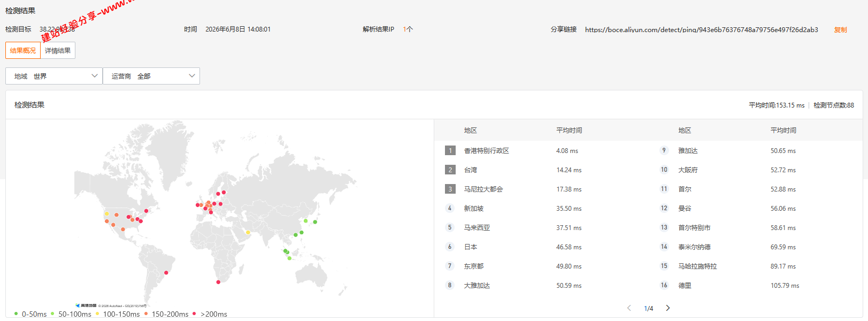Image resolution: width=868 pixels, height=321 pixels.
Task: Click the 曼谷 region name
Action: (x=685, y=209)
